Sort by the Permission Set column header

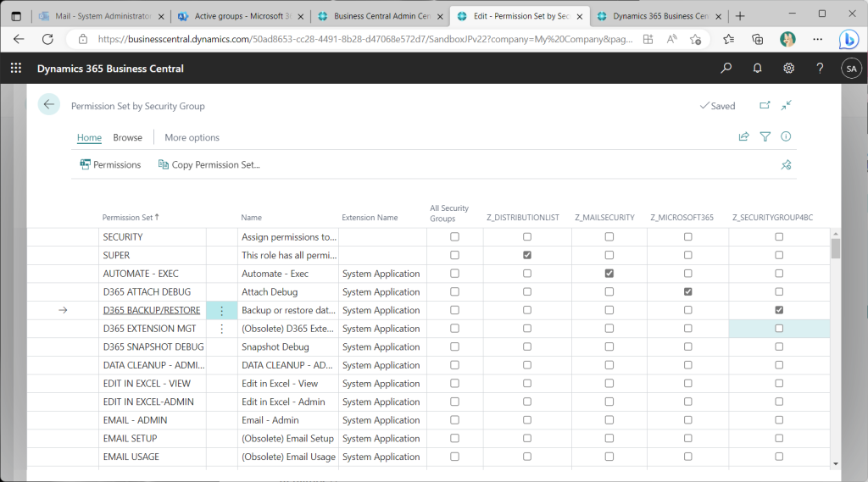coord(130,218)
